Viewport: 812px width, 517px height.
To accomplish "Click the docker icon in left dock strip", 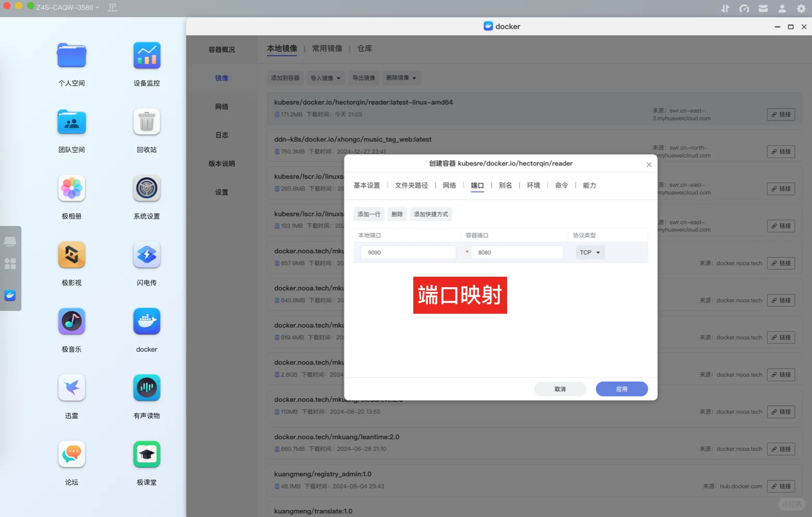I will point(10,296).
